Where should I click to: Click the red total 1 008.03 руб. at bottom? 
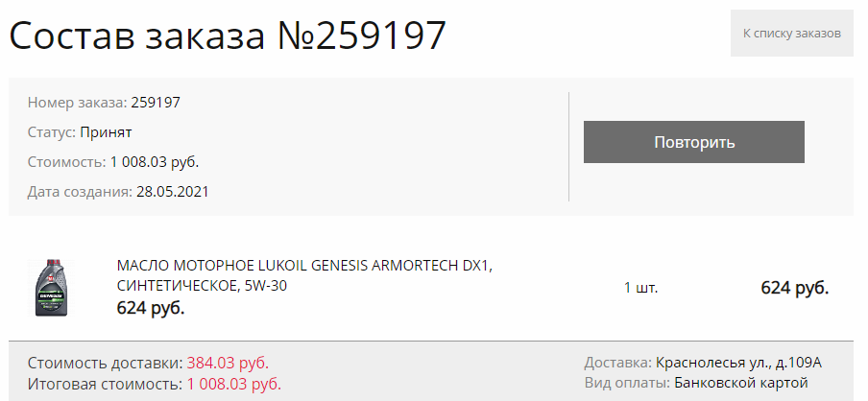click(x=233, y=384)
